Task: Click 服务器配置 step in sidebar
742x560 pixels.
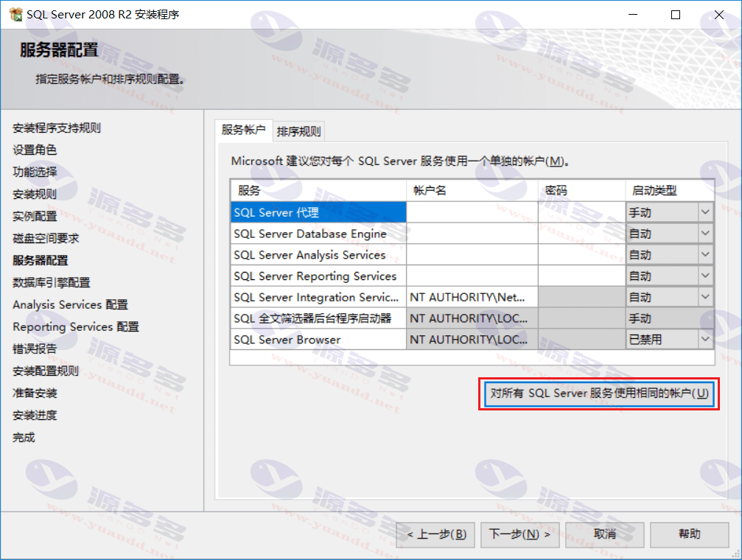Action: (x=41, y=260)
